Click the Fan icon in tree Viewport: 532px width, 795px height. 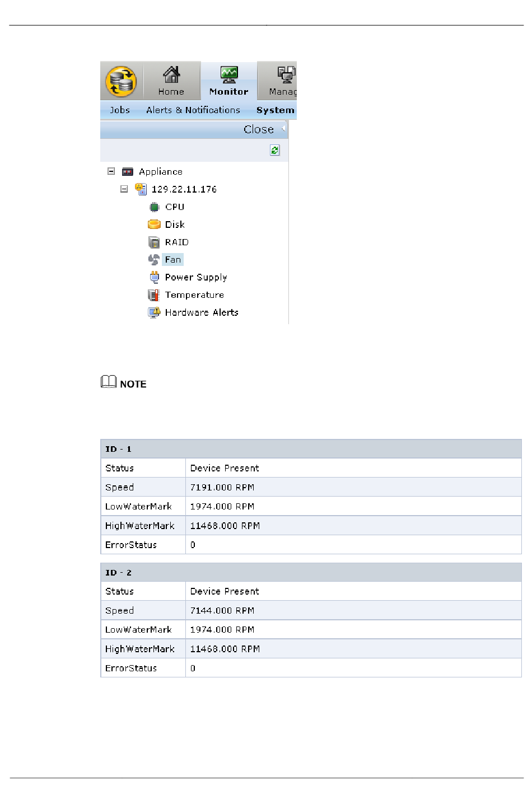pos(154,260)
